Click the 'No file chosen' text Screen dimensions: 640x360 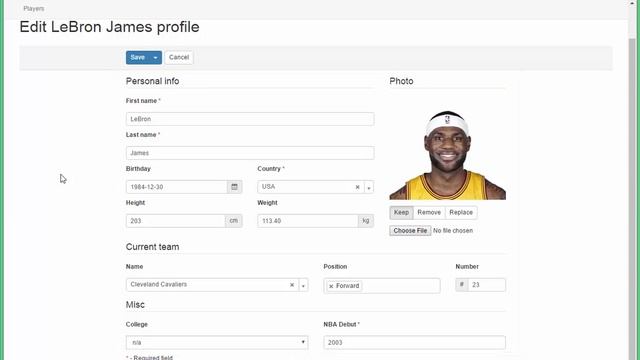[453, 231]
